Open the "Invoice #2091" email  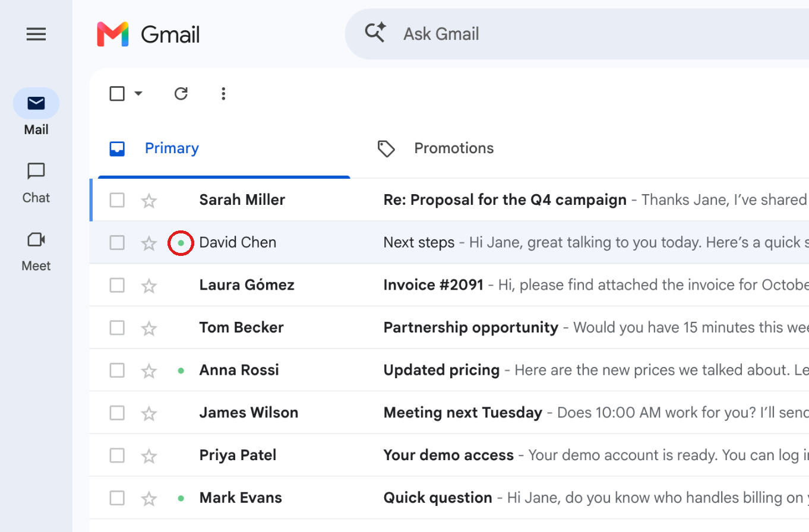[434, 285]
